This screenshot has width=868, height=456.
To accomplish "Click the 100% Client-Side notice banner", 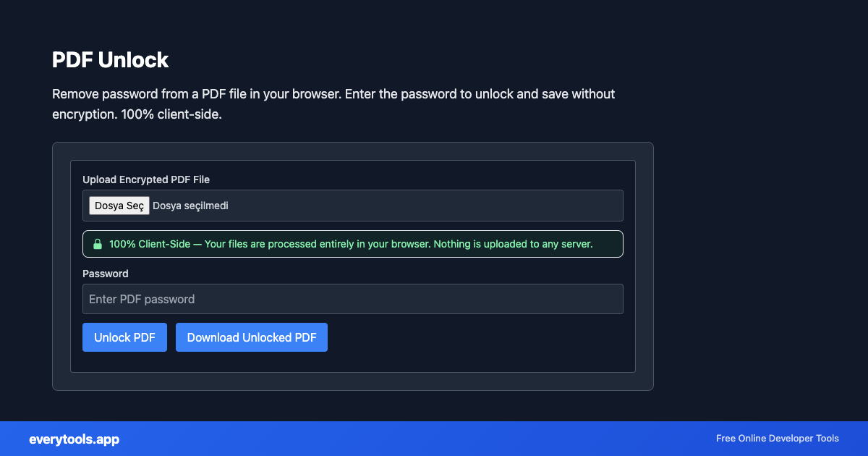I will [353, 244].
